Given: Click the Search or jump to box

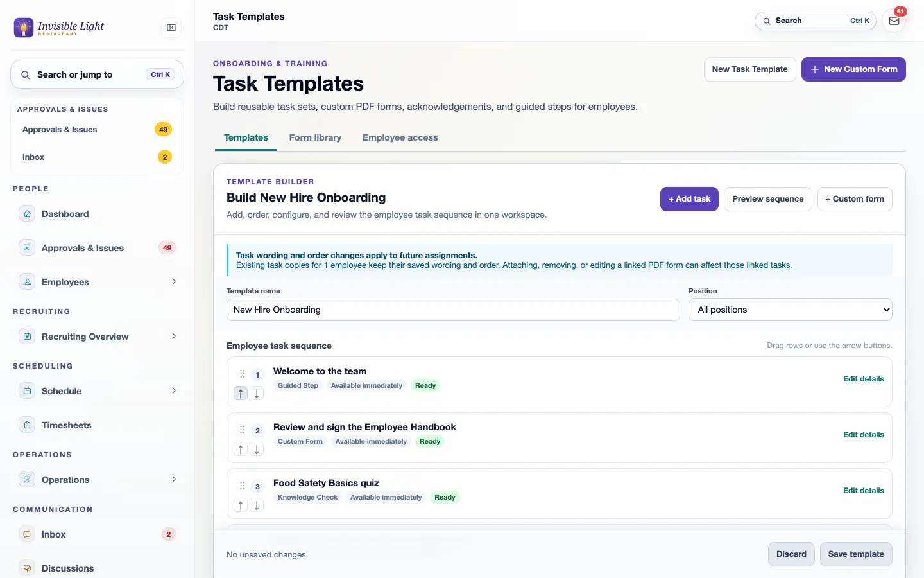Looking at the screenshot, I should [98, 74].
